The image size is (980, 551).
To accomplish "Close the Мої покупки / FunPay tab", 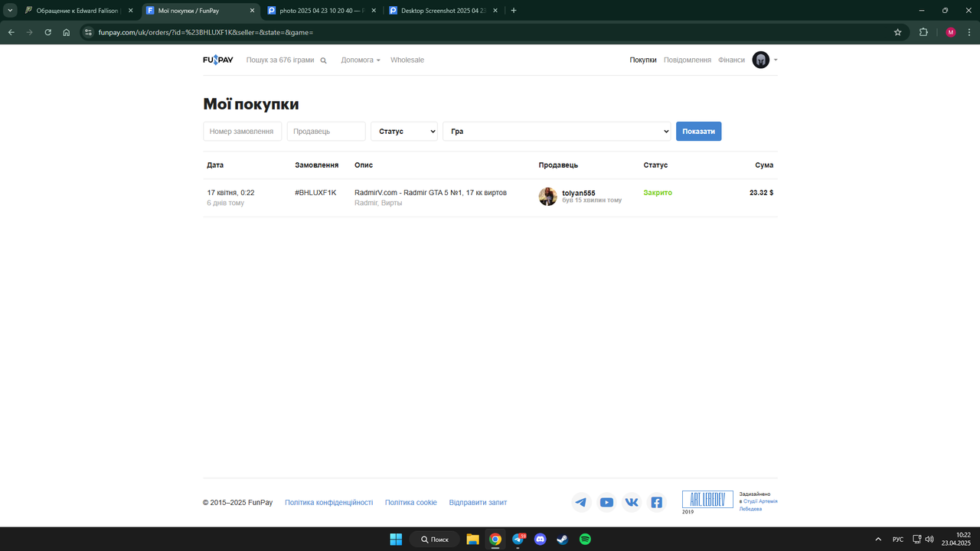I will click(253, 11).
